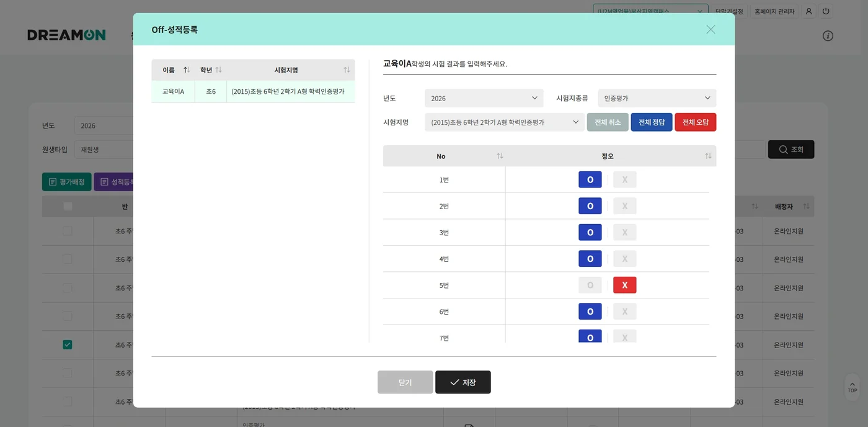This screenshot has width=868, height=427.
Task: Click the 2번 row label
Action: point(444,206)
